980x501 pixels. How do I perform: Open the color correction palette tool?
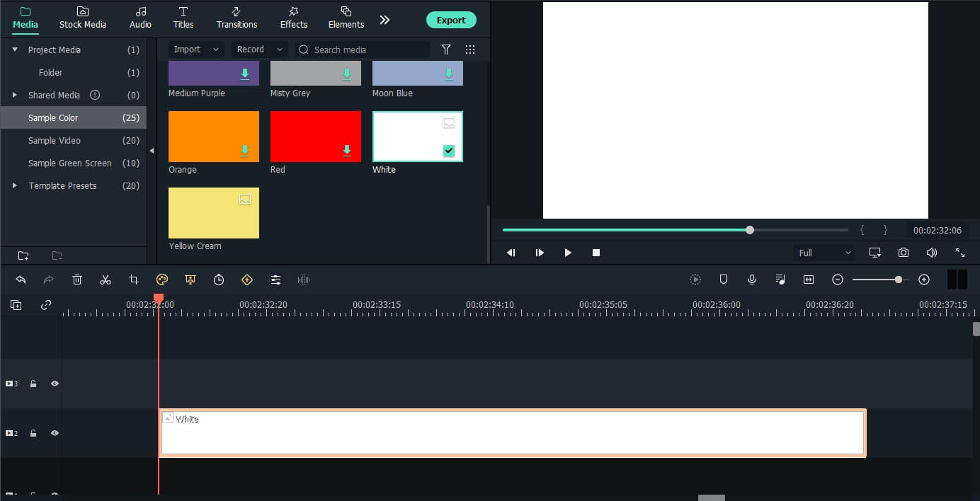pyautogui.click(x=162, y=280)
